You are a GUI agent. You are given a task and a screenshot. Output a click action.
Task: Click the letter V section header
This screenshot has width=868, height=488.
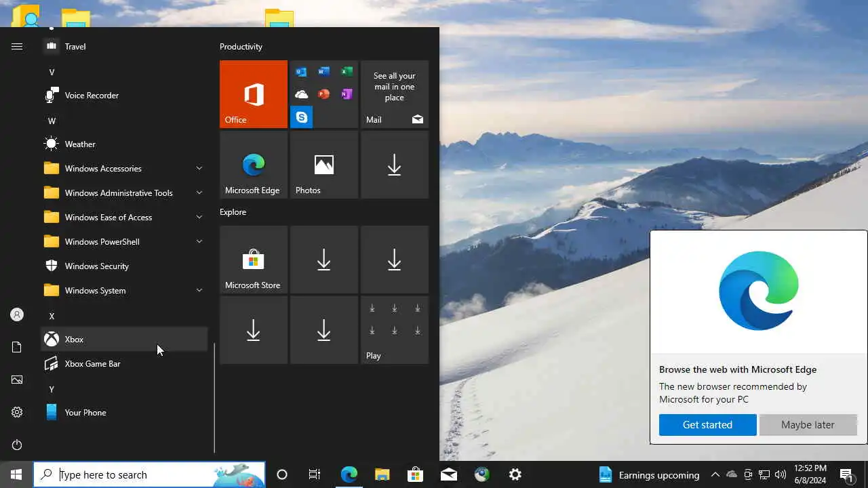[52, 72]
